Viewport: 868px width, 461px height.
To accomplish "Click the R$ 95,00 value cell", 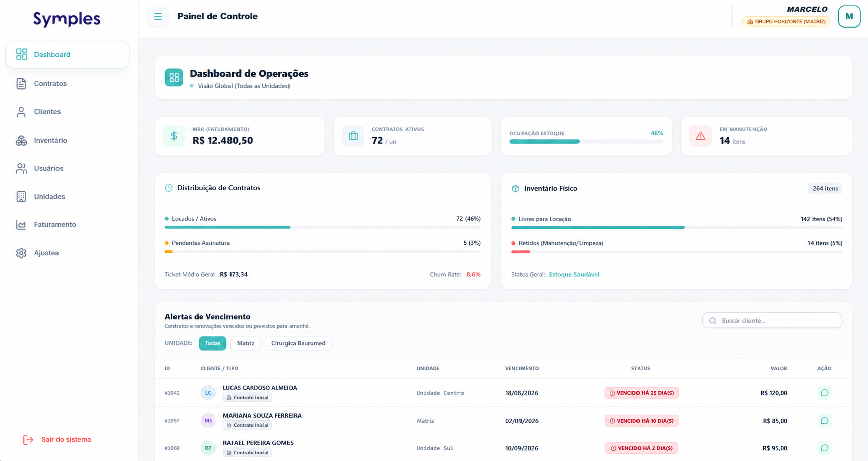I will coord(775,448).
